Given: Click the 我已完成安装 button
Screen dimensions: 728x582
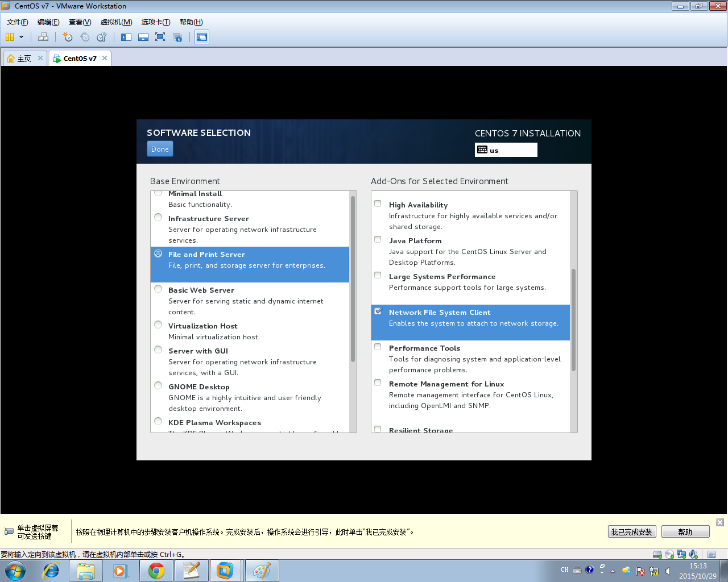Looking at the screenshot, I should click(x=632, y=532).
